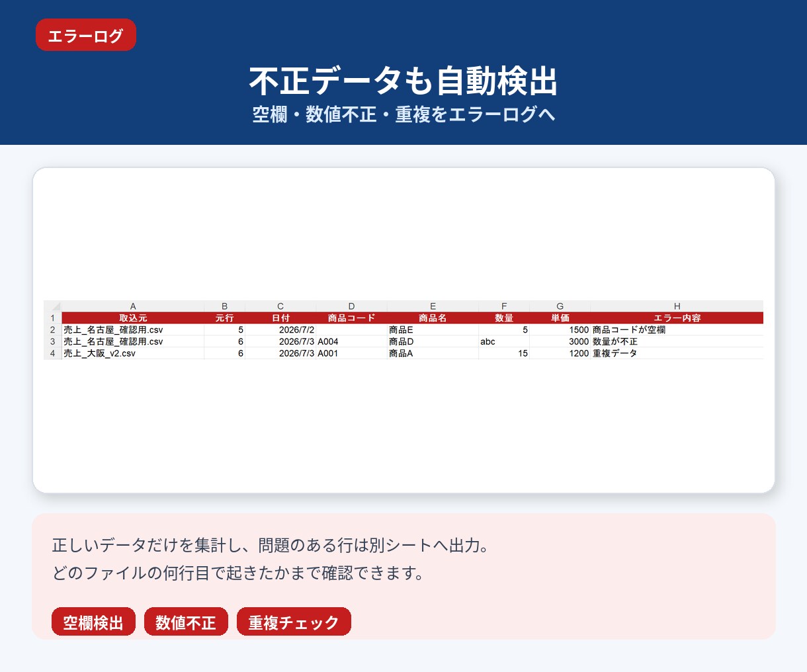
Task: Click date cell 2026/7/2
Action: [280, 329]
